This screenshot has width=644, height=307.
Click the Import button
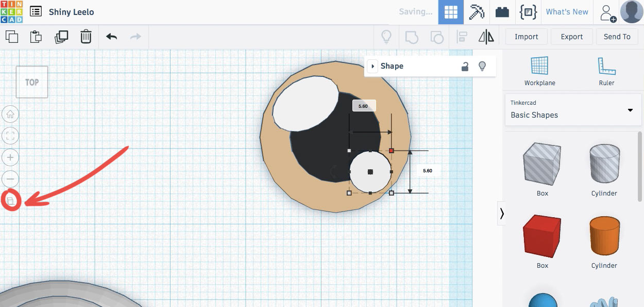click(x=527, y=37)
